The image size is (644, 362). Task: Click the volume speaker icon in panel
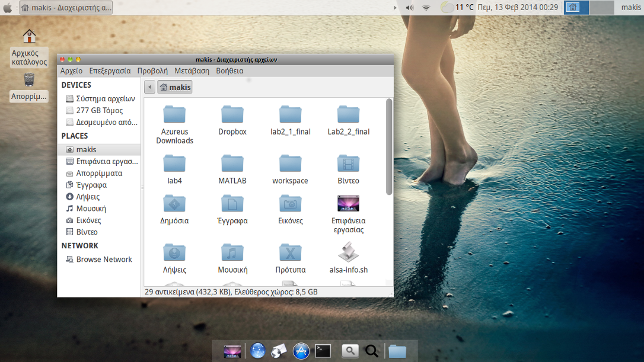409,8
